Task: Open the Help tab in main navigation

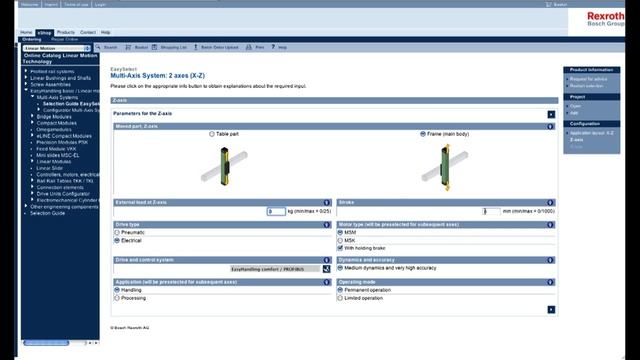Action: pyautogui.click(x=106, y=32)
